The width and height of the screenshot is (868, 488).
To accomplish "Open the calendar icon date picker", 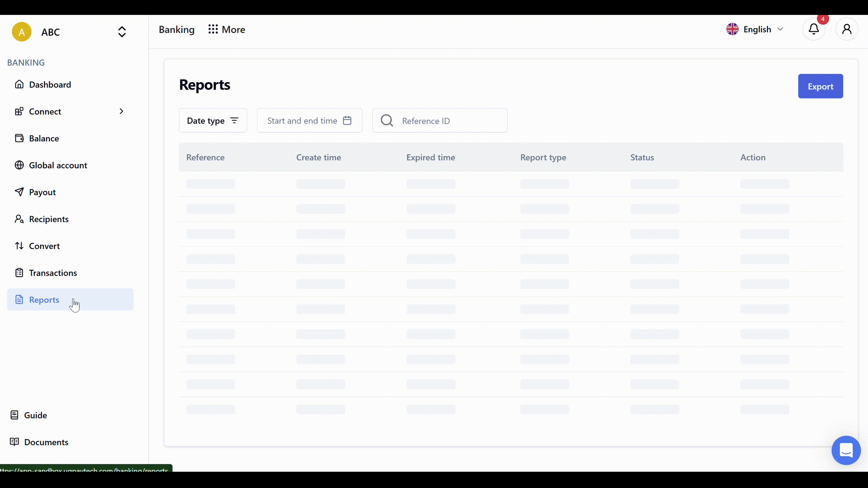I will [347, 120].
